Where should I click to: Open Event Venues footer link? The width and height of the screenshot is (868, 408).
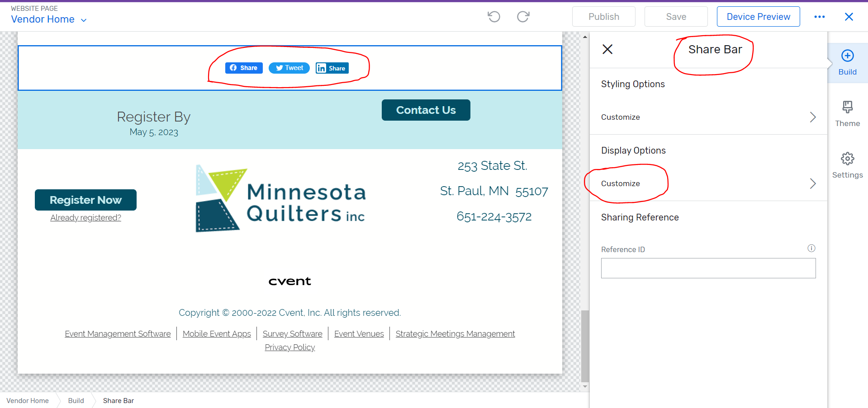pyautogui.click(x=359, y=334)
